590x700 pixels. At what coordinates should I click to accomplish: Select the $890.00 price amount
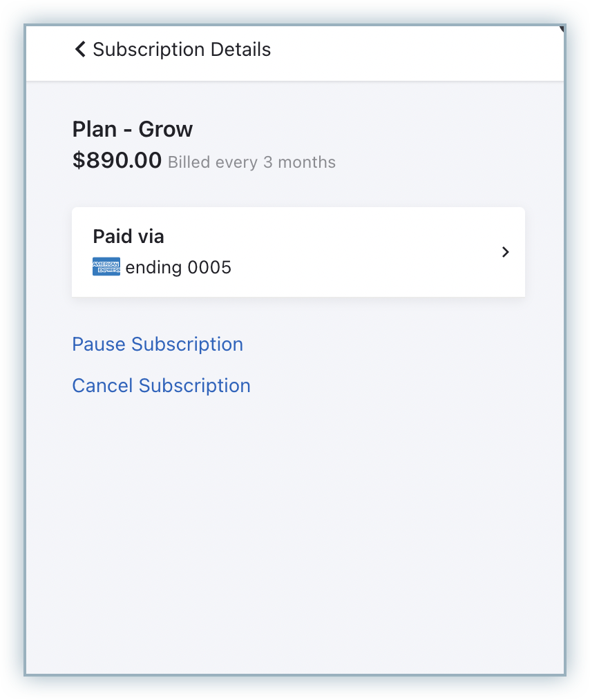click(x=117, y=161)
